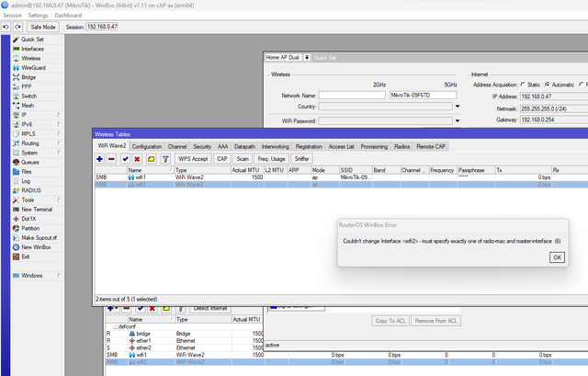Select the wifi1 row in Wireless Tables
The width and height of the screenshot is (588, 376).
pos(341,177)
